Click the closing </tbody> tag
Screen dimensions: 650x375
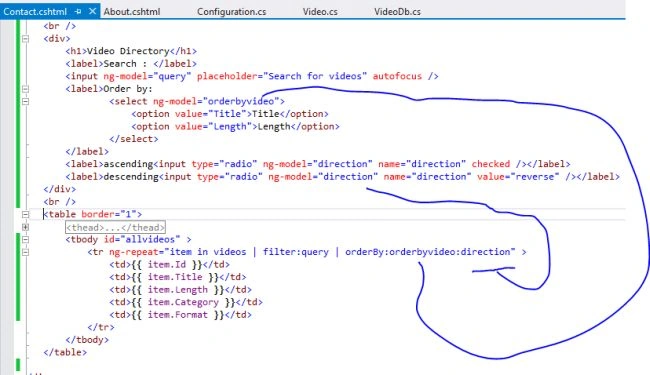(87, 340)
